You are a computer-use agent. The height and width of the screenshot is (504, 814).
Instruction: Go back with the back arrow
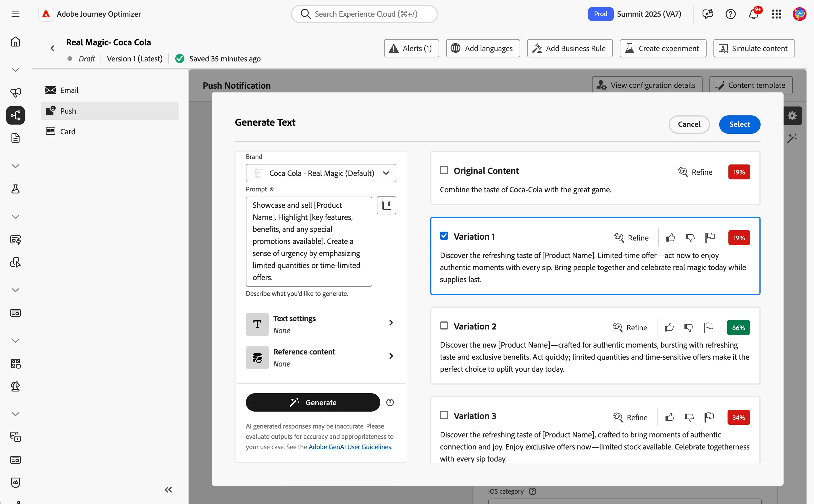click(52, 49)
